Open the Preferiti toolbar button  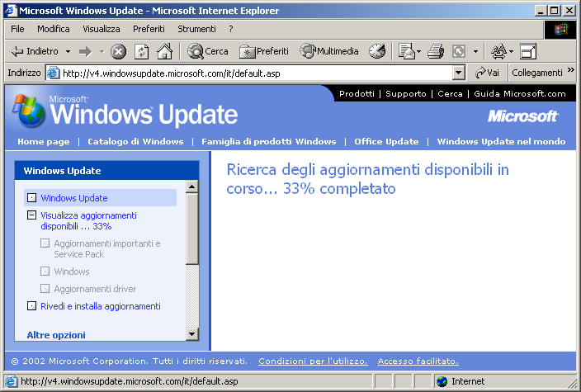click(263, 51)
